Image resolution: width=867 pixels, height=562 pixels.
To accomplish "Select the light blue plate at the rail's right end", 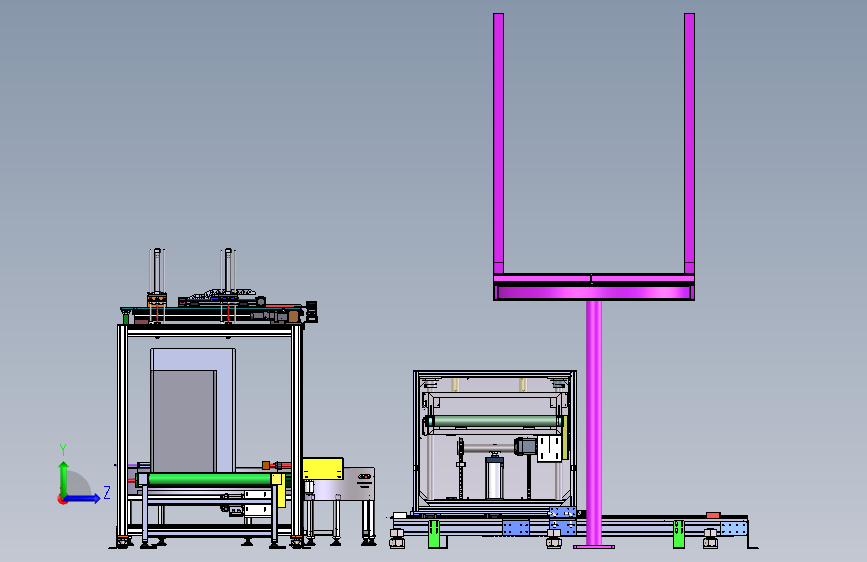I will click(x=734, y=528).
